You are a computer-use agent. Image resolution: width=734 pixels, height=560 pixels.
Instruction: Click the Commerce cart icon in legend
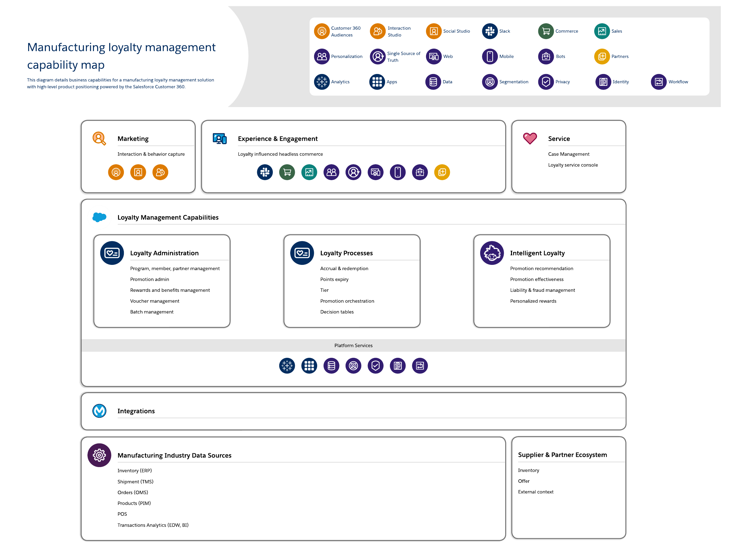[545, 31]
